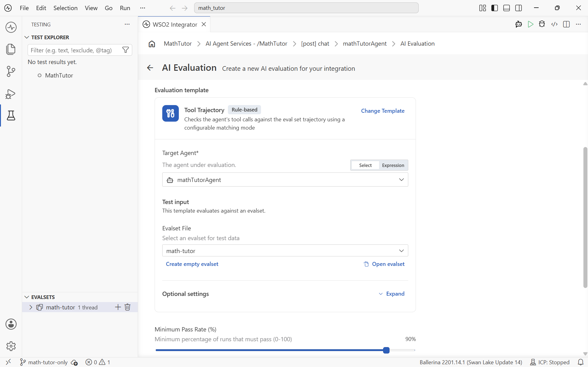Start debugging with the bug icon
Screen dimensions: 588x367
[542, 24]
